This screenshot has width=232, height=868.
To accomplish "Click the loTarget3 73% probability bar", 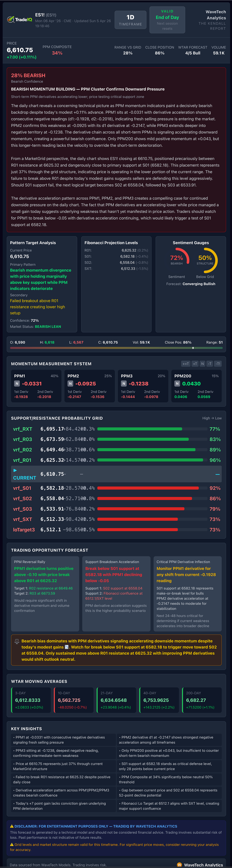I will pyautogui.click(x=152, y=530).
